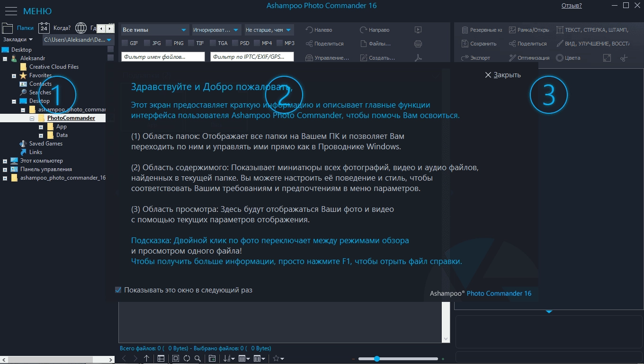644x364 pixels.
Task: Open the Отзыв? feedback link
Action: click(x=572, y=6)
